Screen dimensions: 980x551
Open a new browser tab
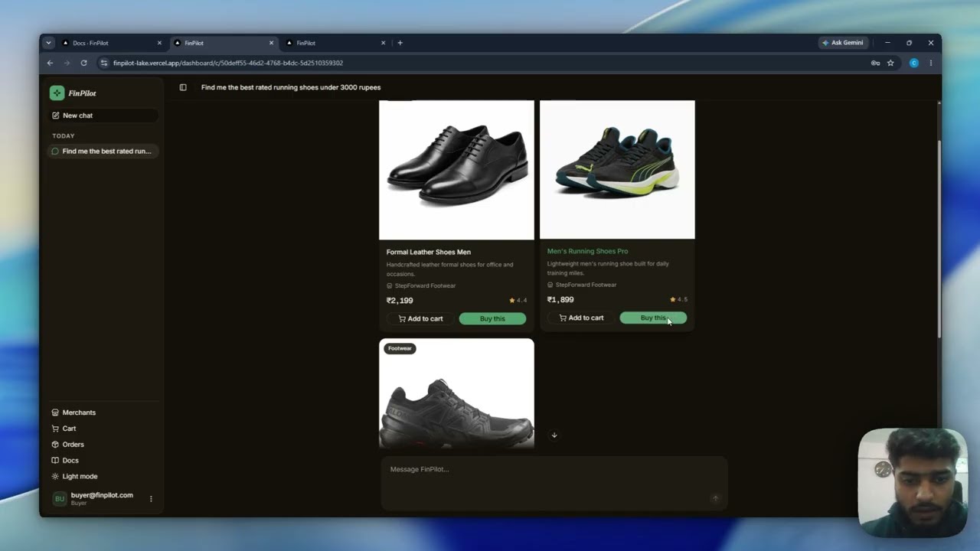click(x=400, y=43)
